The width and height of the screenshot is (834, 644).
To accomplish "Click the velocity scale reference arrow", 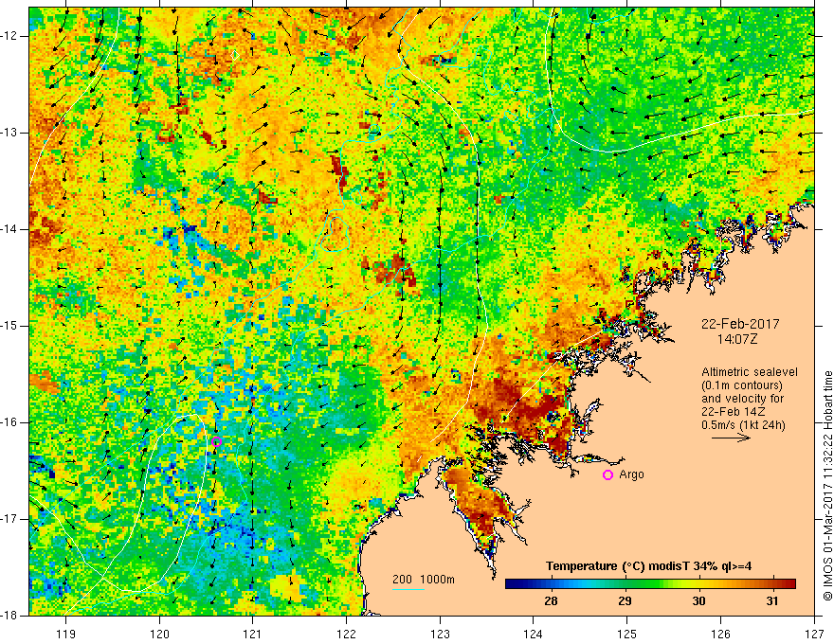I will pos(732,438).
